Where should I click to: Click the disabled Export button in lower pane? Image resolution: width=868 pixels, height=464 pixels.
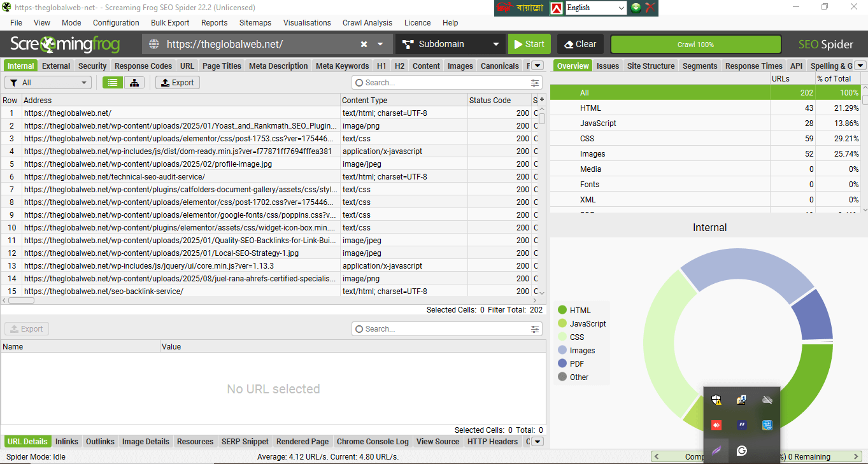[x=27, y=329]
